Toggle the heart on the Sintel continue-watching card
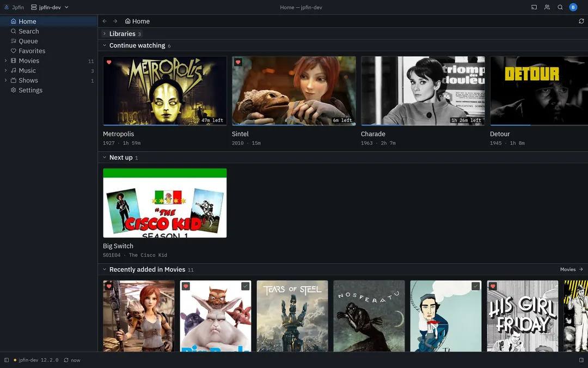 pyautogui.click(x=238, y=62)
